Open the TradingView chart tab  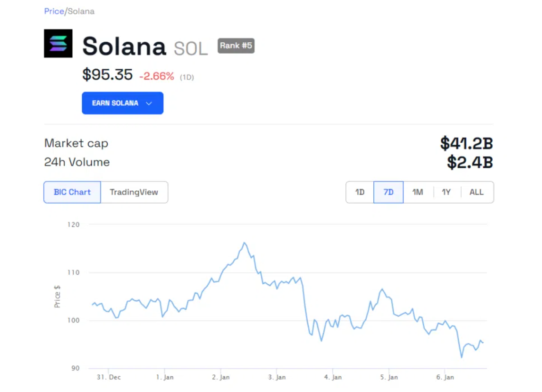(134, 192)
